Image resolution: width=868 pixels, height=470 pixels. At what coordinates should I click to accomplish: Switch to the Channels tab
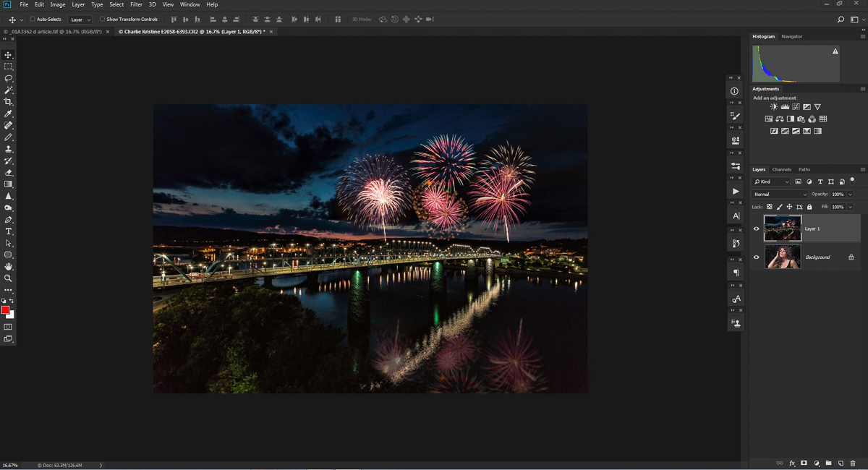coord(781,169)
